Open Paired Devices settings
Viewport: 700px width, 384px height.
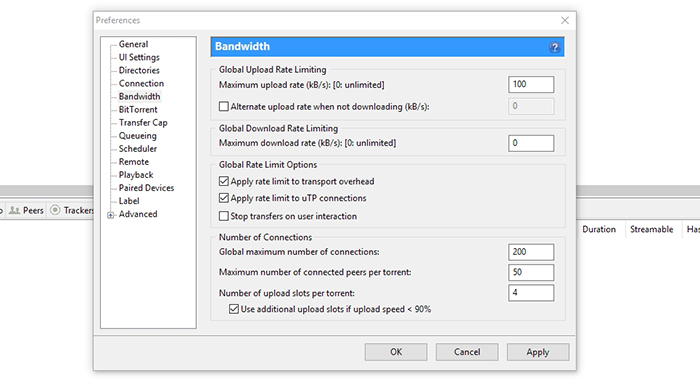point(146,188)
